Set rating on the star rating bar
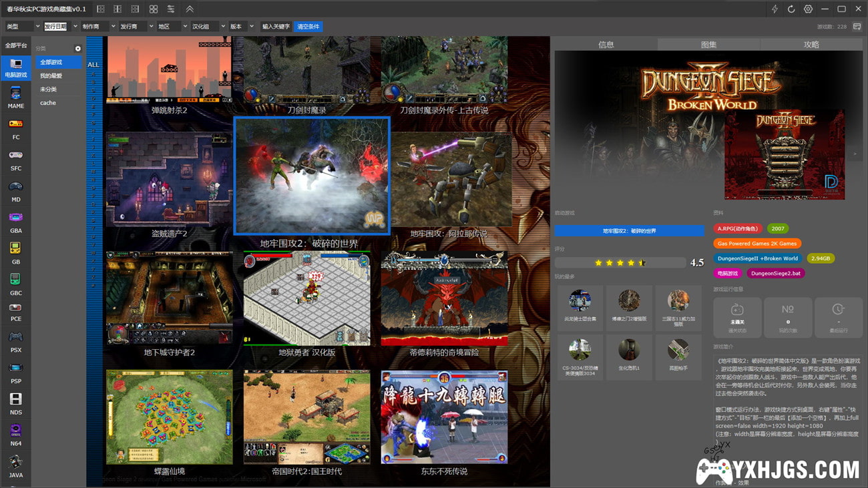Viewport: 868px width, 488px height. (x=620, y=262)
